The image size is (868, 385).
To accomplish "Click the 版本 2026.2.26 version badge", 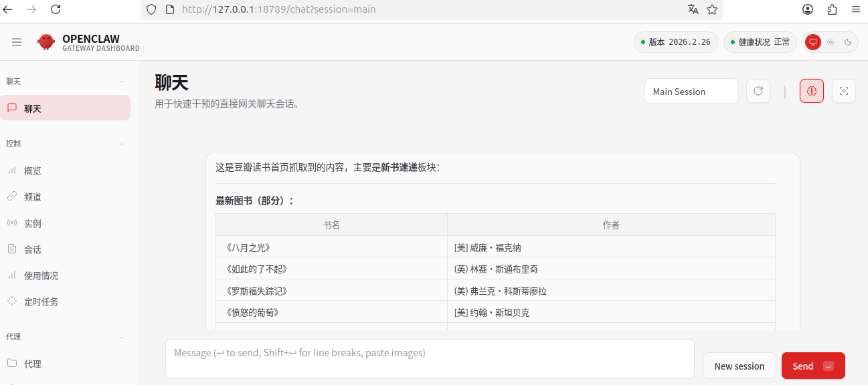I will pyautogui.click(x=676, y=42).
